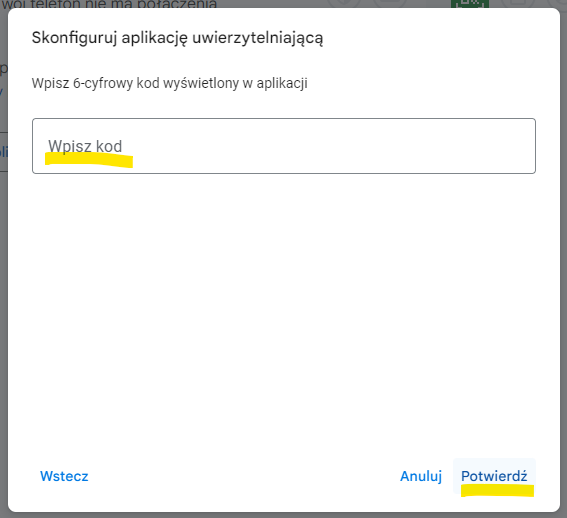Screen dimensions: 567x518
Task: Click the blue "Anuluj" link text
Action: point(421,476)
